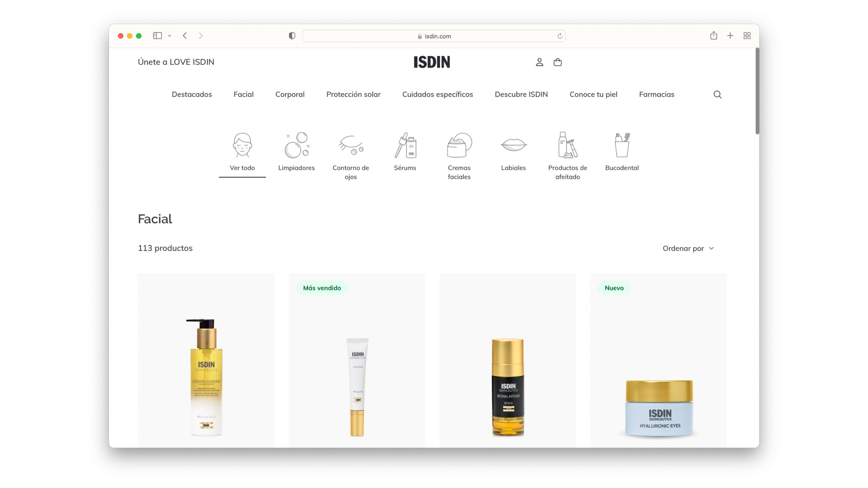Viewport: 868px width, 488px height.
Task: Choose the Bucodental toothbrush cup icon
Action: [x=622, y=145]
